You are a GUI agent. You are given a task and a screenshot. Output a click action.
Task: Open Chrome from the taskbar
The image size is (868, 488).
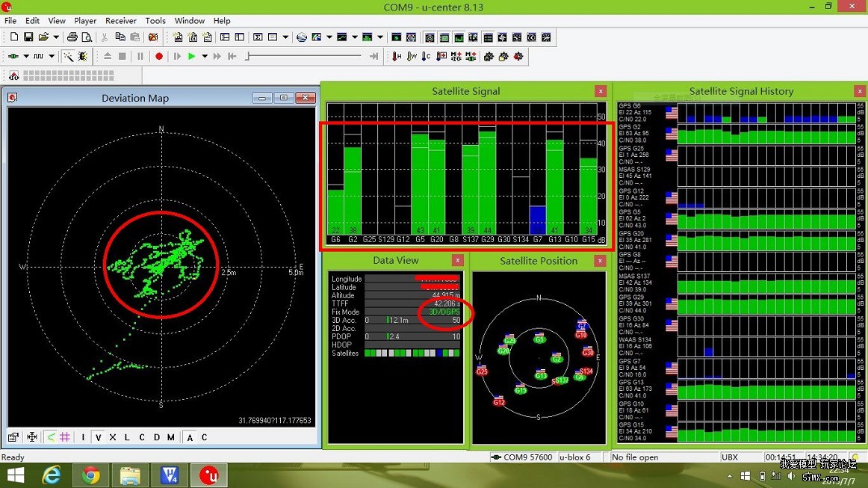point(91,475)
